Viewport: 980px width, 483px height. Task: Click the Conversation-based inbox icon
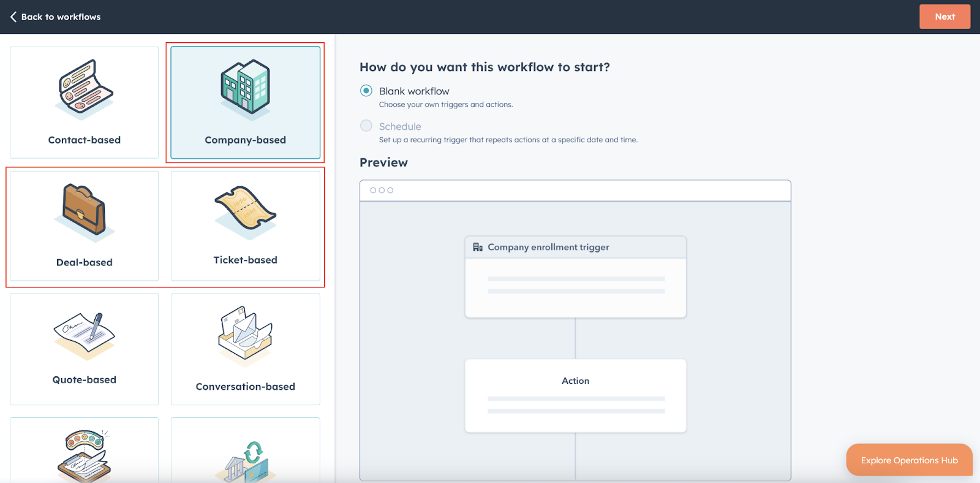click(x=245, y=336)
